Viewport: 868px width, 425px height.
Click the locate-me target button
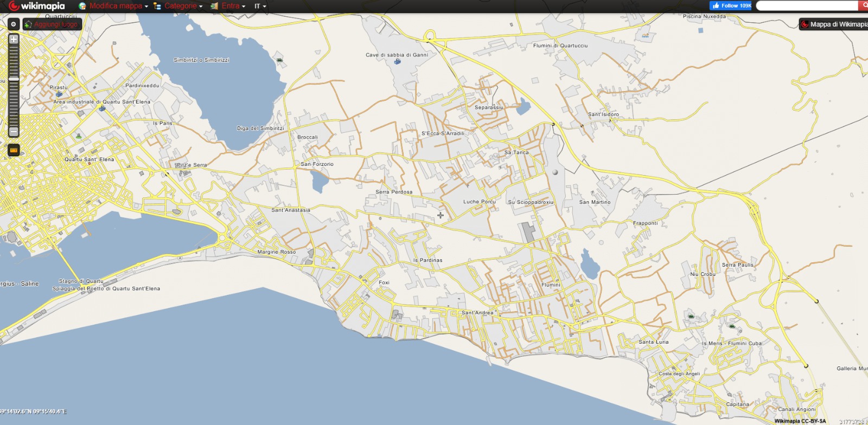[14, 24]
